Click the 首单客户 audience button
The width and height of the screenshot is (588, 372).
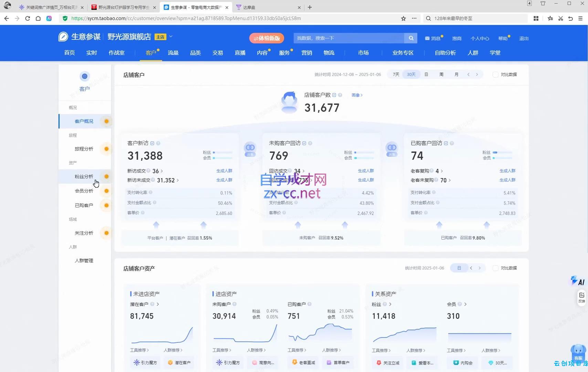[x=338, y=363]
